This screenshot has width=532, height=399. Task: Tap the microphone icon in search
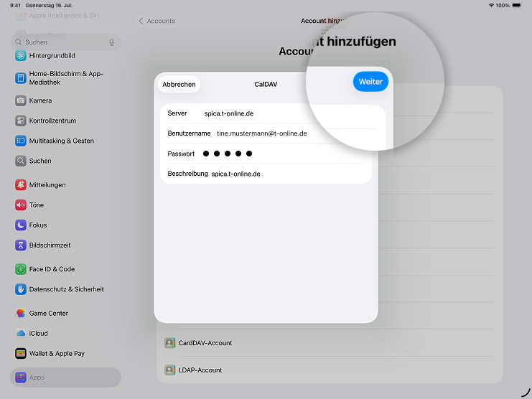[111, 42]
